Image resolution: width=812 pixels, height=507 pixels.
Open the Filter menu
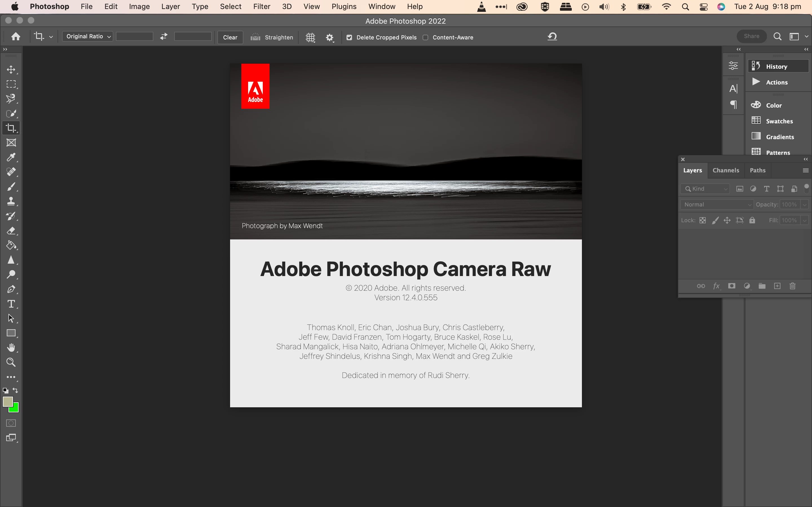pos(261,6)
